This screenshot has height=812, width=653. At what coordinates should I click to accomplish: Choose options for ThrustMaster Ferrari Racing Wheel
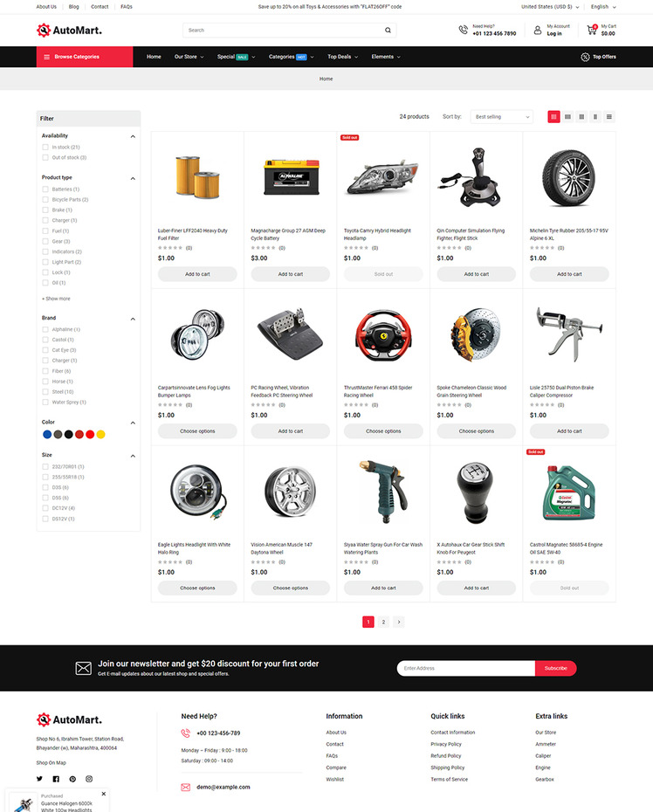(x=383, y=430)
